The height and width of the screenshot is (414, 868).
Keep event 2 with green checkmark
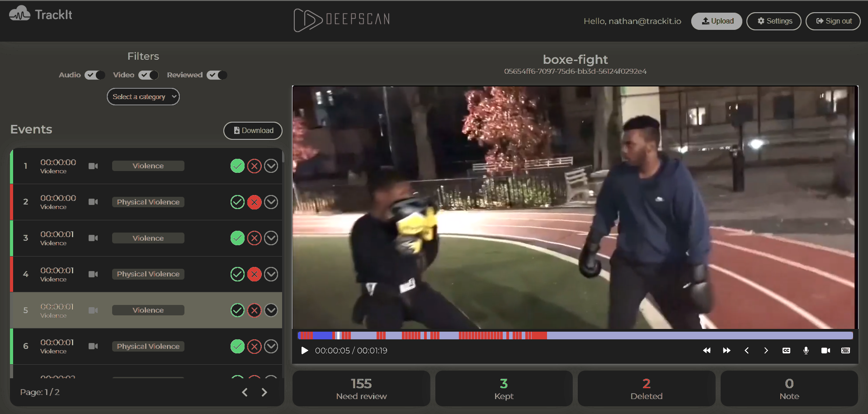pyautogui.click(x=237, y=202)
